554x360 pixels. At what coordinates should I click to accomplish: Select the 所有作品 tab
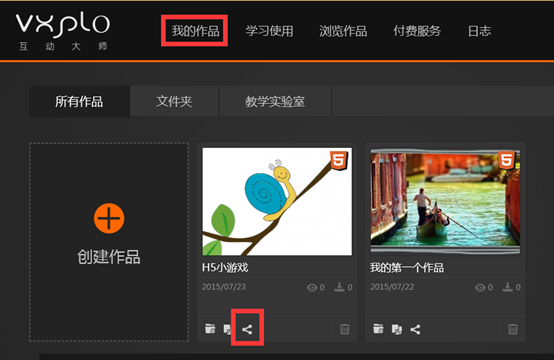pyautogui.click(x=79, y=101)
